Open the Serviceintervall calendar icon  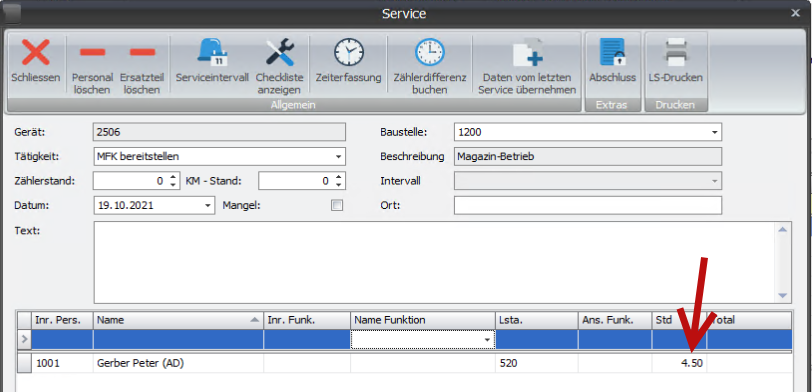pyautogui.click(x=212, y=52)
